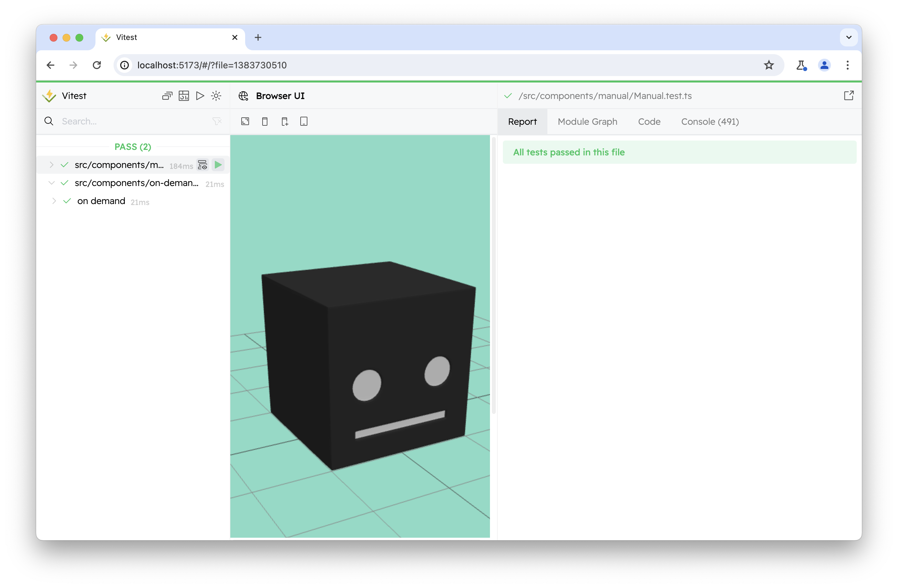The image size is (898, 588).
Task: Open Manual test details eye icon
Action: [x=203, y=165]
